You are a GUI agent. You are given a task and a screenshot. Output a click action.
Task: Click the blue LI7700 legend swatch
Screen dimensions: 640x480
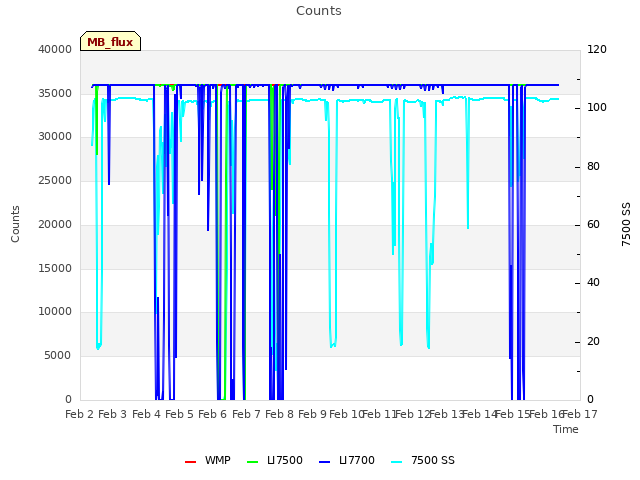(x=324, y=462)
